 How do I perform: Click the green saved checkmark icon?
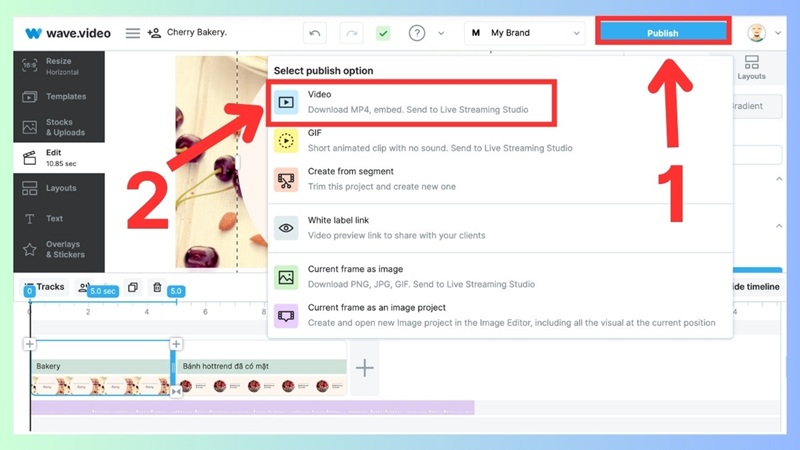point(383,33)
